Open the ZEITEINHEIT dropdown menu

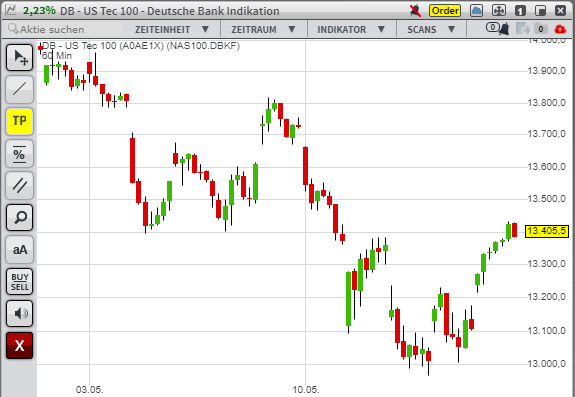click(x=172, y=29)
